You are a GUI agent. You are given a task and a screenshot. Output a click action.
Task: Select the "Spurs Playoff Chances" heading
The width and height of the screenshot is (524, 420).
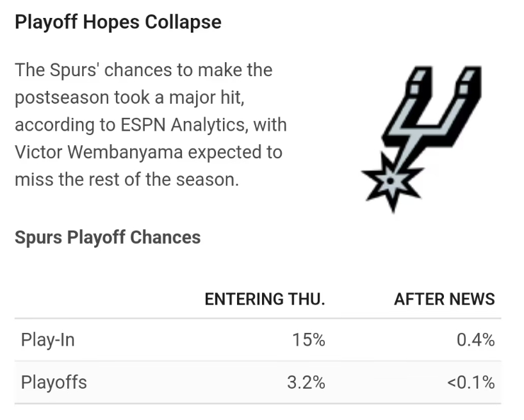(x=108, y=238)
